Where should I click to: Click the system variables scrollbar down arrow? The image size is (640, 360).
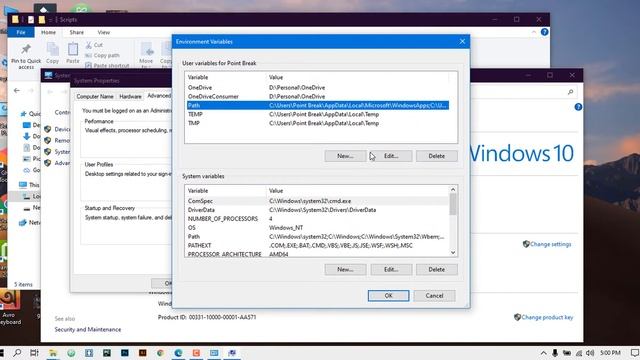click(453, 253)
